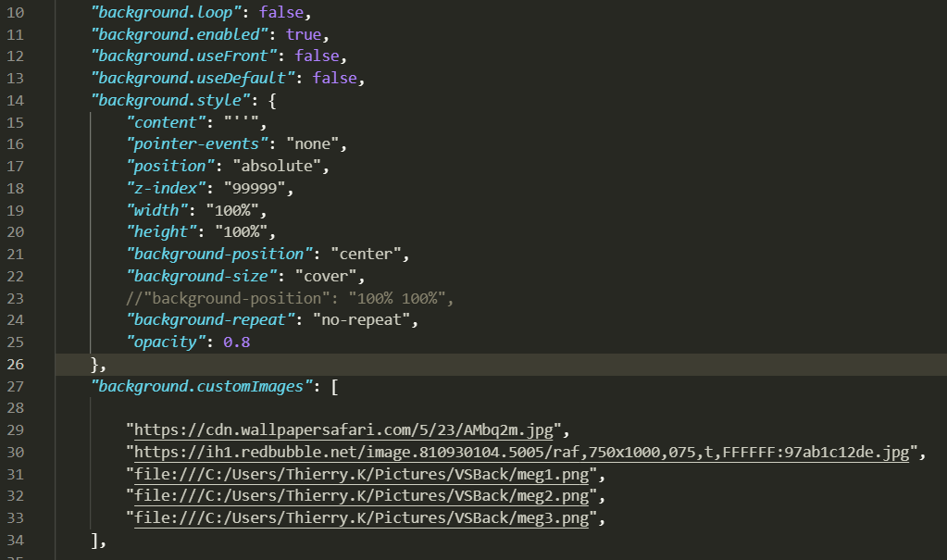This screenshot has height=560, width=947.
Task: Click the false value of background.useDefault
Action: (x=334, y=78)
